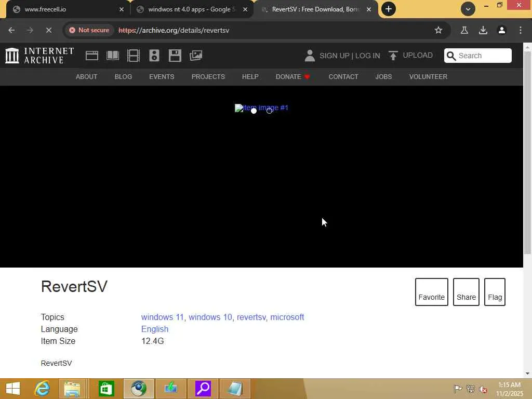Open the BLOG menu item
532x399 pixels.
[x=123, y=77]
